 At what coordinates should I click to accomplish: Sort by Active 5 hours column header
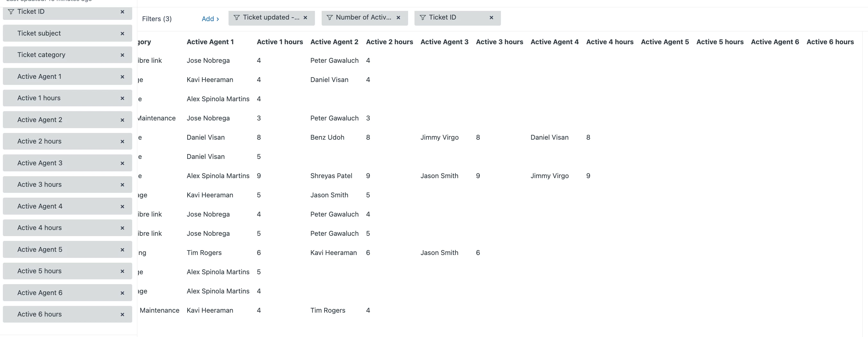[x=720, y=42]
